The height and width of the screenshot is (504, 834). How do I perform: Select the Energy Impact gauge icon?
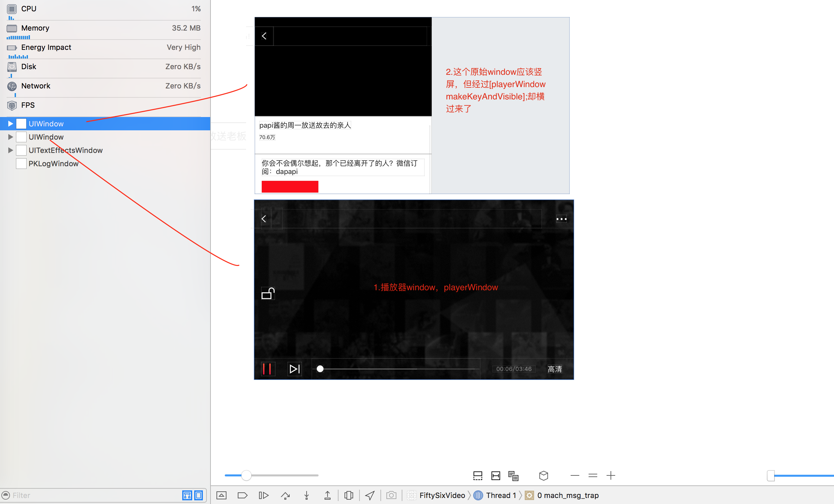[12, 48]
